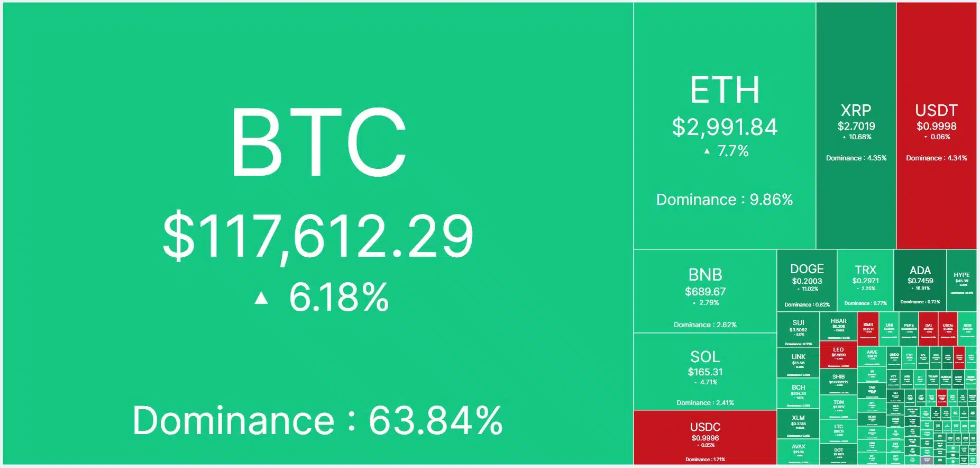The image size is (980, 468).
Task: Select the ETH tile at $2,991.84
Action: [725, 127]
